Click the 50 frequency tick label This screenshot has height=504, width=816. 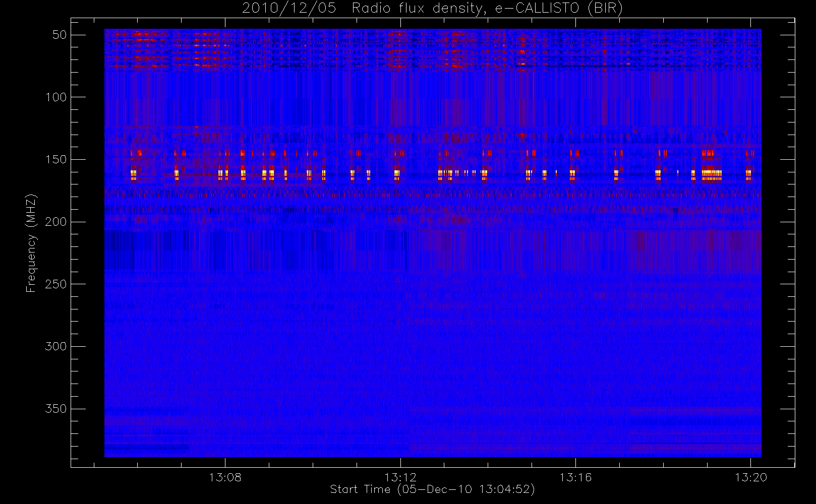[x=60, y=35]
